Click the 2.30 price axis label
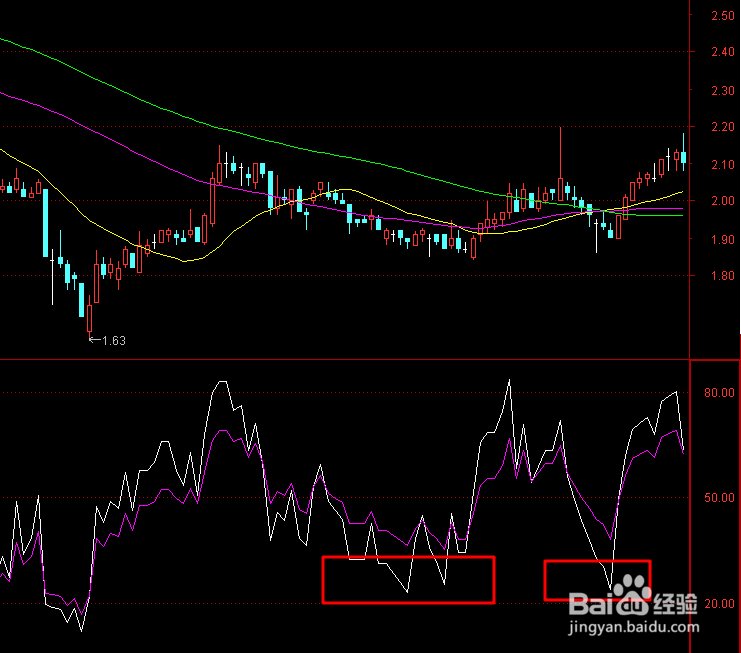This screenshot has height=653, width=741. [723, 90]
